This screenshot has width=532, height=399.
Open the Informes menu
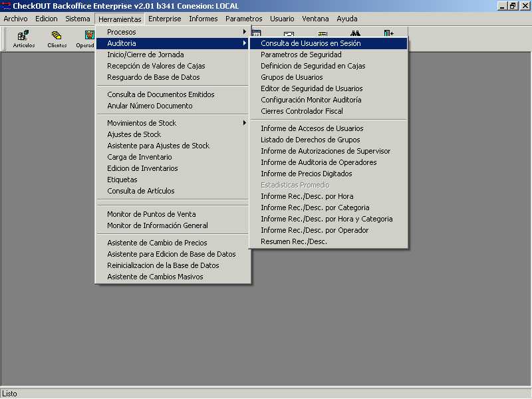(203, 19)
